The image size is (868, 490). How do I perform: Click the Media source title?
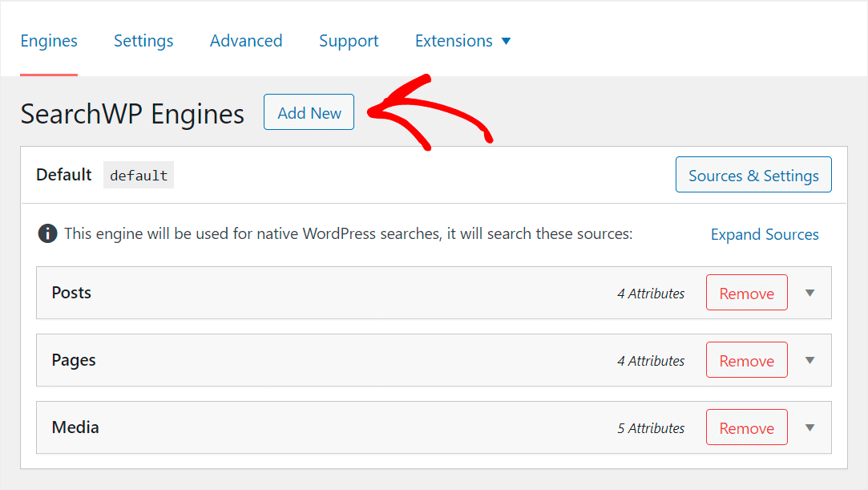coord(75,427)
